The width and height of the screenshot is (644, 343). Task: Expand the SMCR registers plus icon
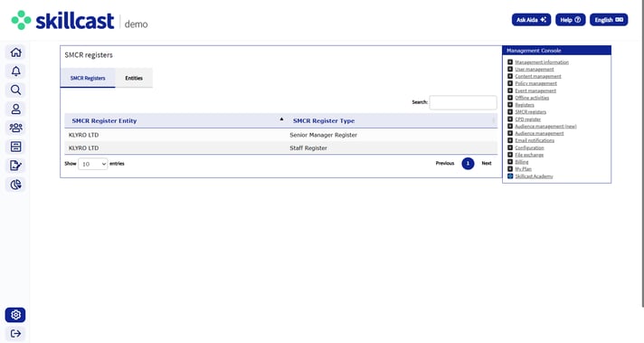510,111
